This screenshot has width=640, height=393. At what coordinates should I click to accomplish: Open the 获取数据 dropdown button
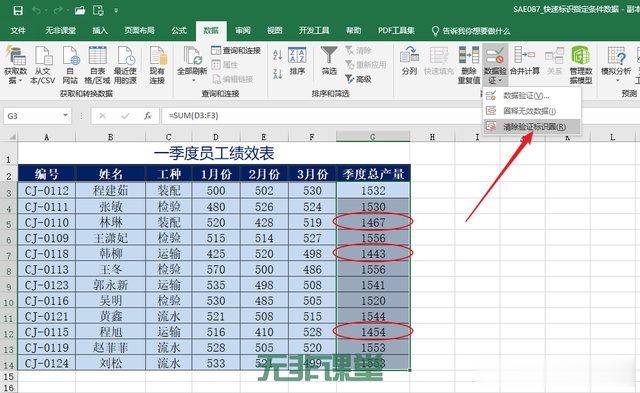16,65
